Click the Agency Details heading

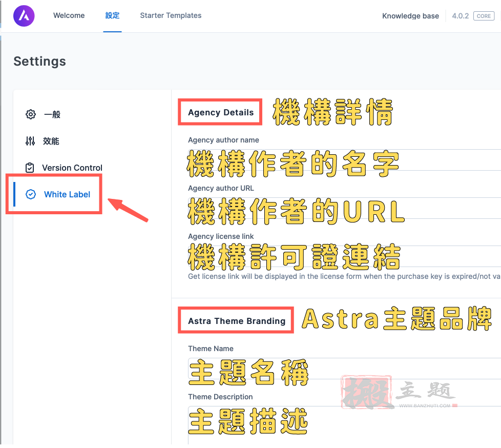[221, 112]
